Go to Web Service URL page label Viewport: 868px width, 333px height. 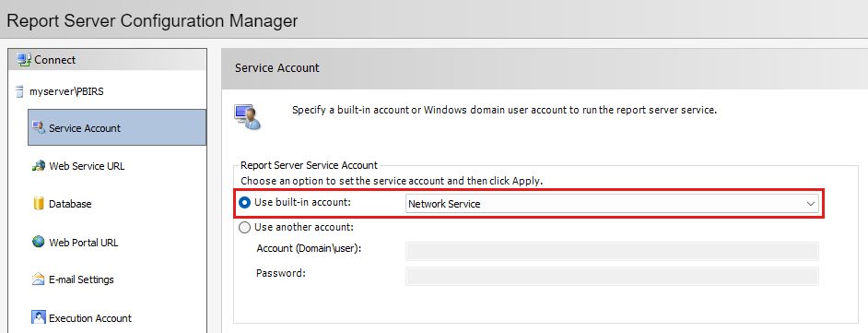(87, 166)
